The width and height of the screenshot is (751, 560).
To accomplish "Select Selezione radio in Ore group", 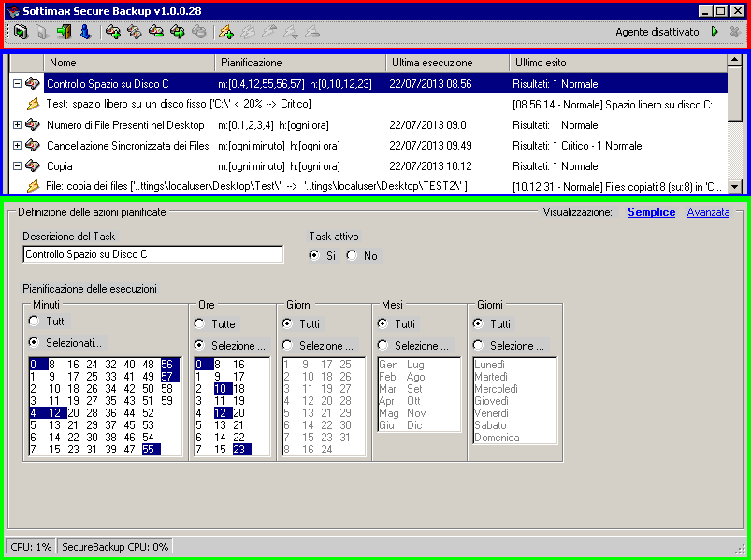I will click(200, 345).
